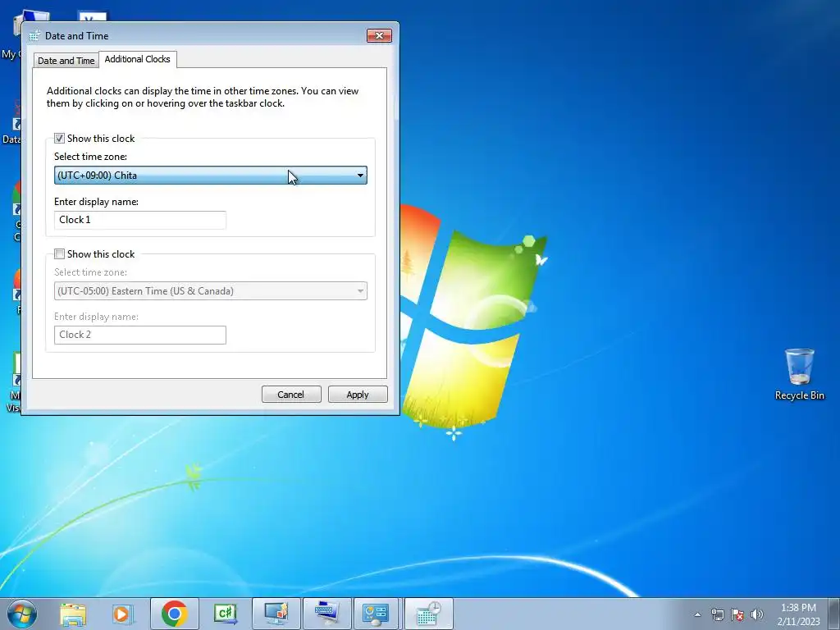
Task: Click the Date and Time dialog title icon
Action: (x=34, y=36)
